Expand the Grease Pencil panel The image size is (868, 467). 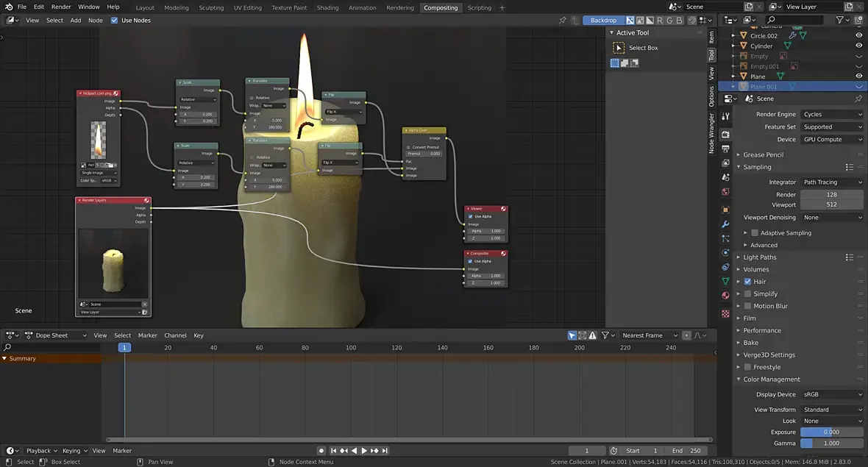click(x=763, y=155)
